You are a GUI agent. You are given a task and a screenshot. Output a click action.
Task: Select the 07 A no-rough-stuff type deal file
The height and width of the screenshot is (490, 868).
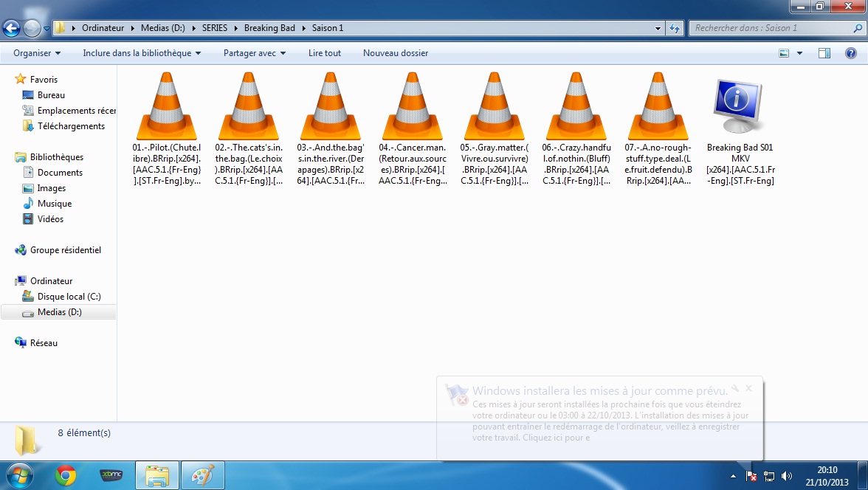pyautogui.click(x=658, y=128)
